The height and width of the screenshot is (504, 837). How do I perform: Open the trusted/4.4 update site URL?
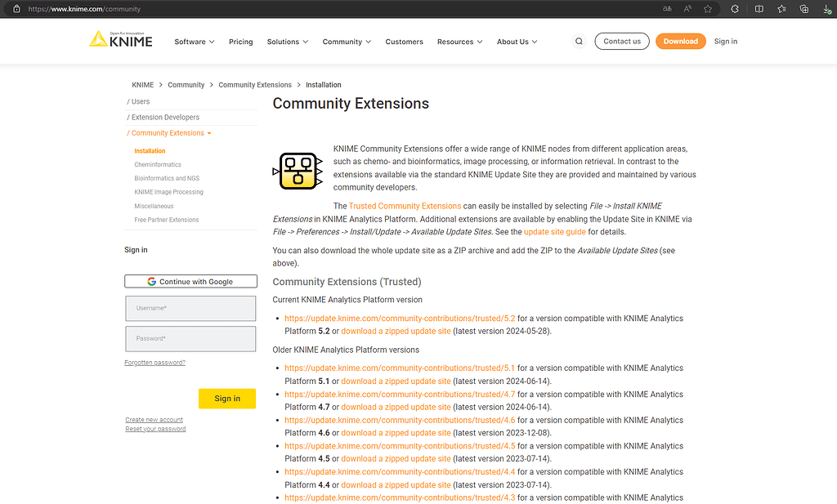click(x=400, y=472)
